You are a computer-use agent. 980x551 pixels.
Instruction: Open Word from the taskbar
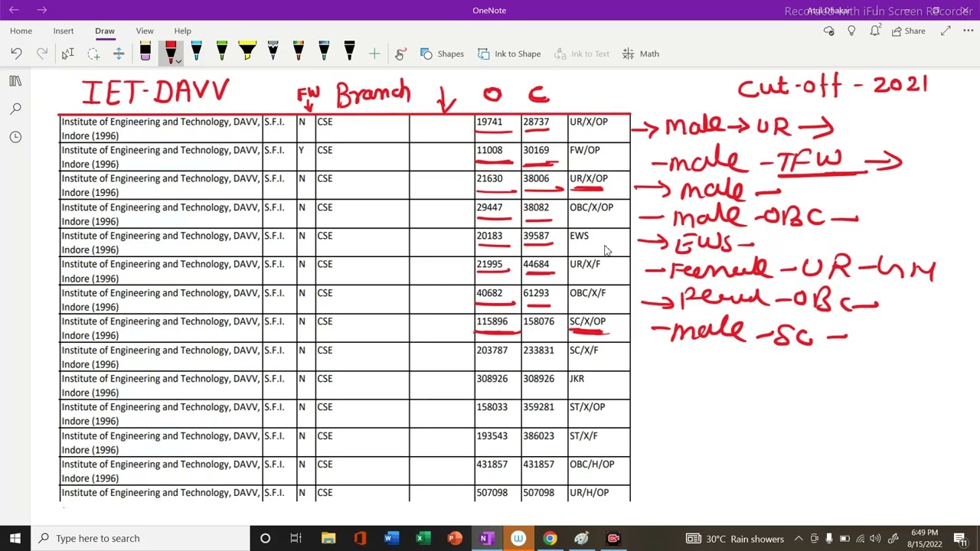[391, 538]
